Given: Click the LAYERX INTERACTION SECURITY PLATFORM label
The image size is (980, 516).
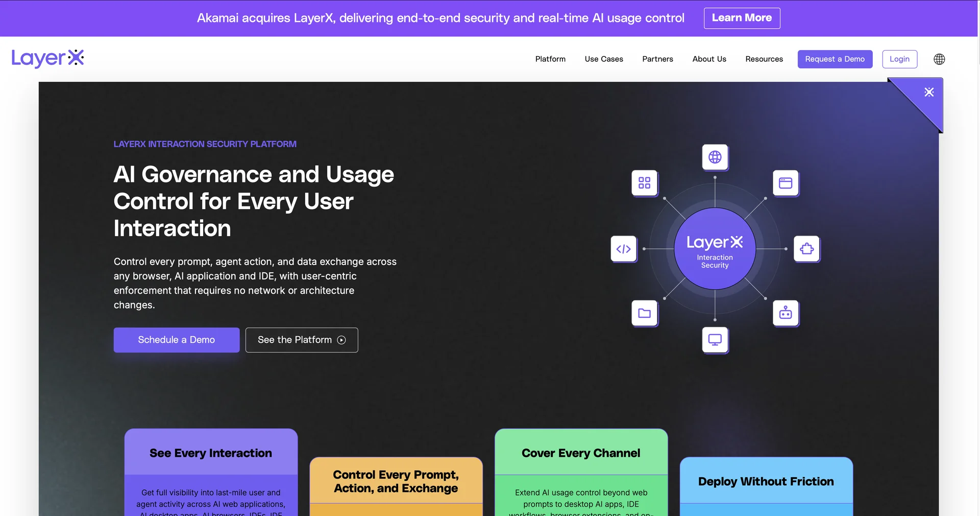Looking at the screenshot, I should pyautogui.click(x=205, y=144).
